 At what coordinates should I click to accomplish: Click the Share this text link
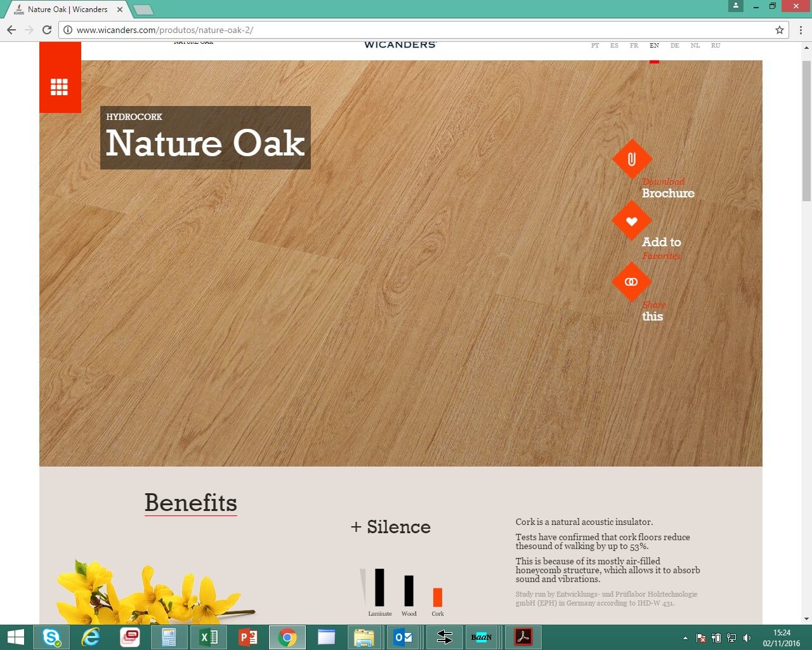tap(653, 311)
